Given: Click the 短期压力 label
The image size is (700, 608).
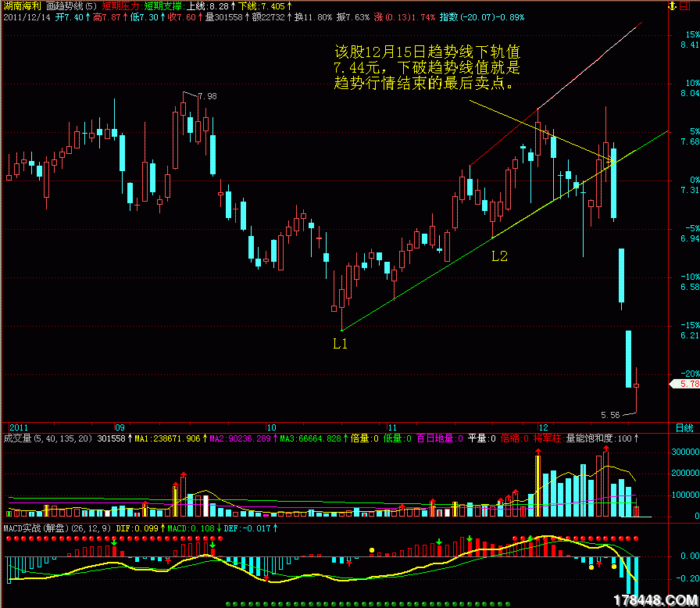Looking at the screenshot, I should tap(120, 6).
